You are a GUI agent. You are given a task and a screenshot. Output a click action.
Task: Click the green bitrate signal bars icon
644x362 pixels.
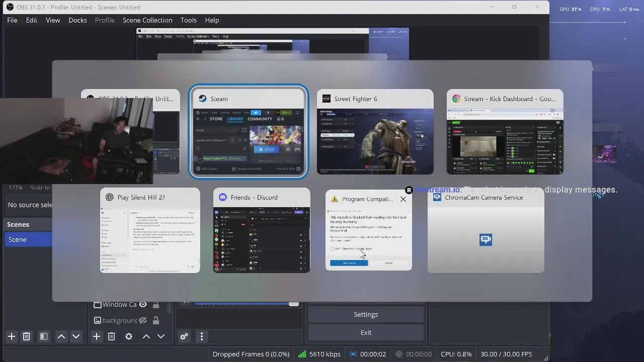tap(302, 354)
